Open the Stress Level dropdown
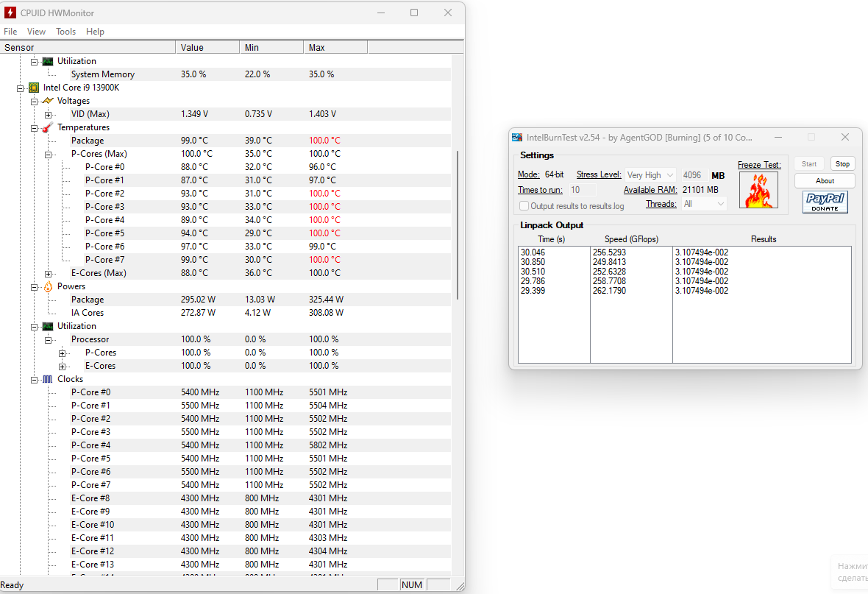The image size is (868, 594). pyautogui.click(x=650, y=175)
